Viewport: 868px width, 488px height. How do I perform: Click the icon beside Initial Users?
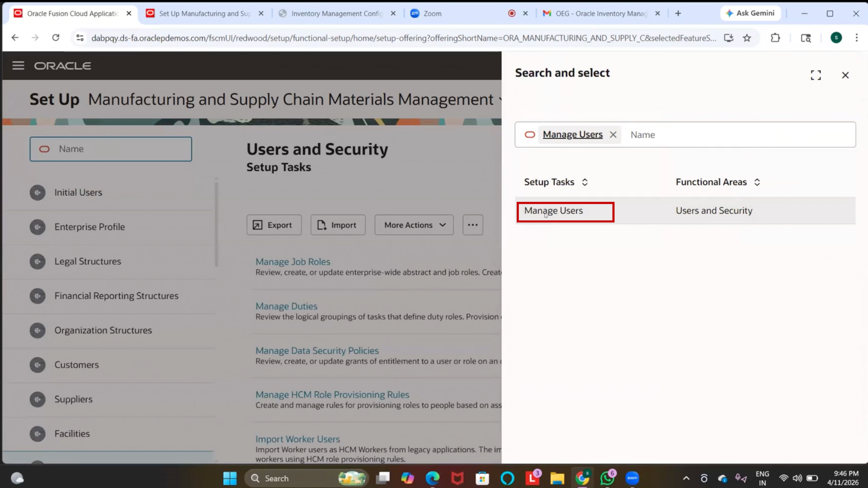pyautogui.click(x=38, y=192)
